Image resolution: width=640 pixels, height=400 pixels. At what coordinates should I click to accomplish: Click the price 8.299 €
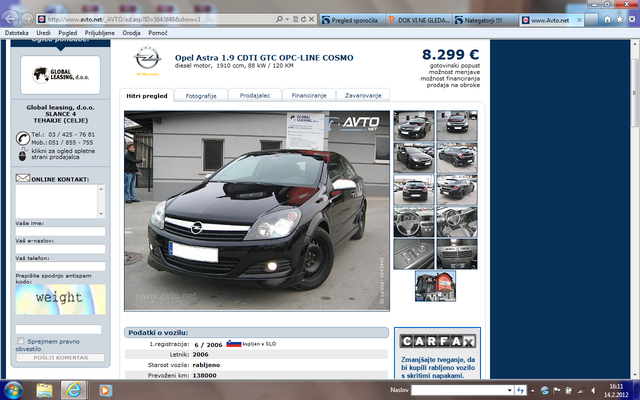[x=451, y=54]
